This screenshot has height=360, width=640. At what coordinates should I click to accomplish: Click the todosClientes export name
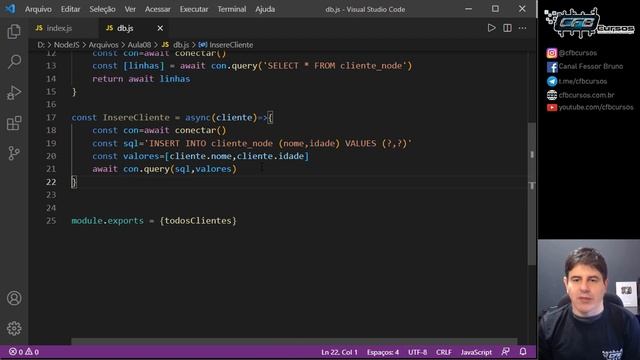(x=198, y=221)
